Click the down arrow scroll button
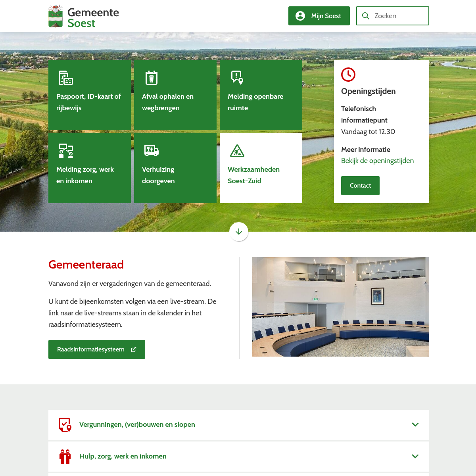The image size is (476, 476). click(x=239, y=232)
